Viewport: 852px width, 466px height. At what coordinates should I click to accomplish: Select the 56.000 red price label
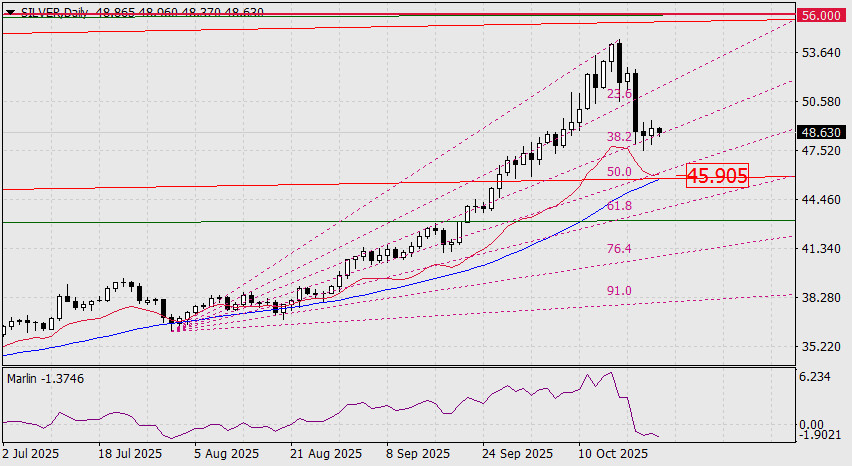821,15
